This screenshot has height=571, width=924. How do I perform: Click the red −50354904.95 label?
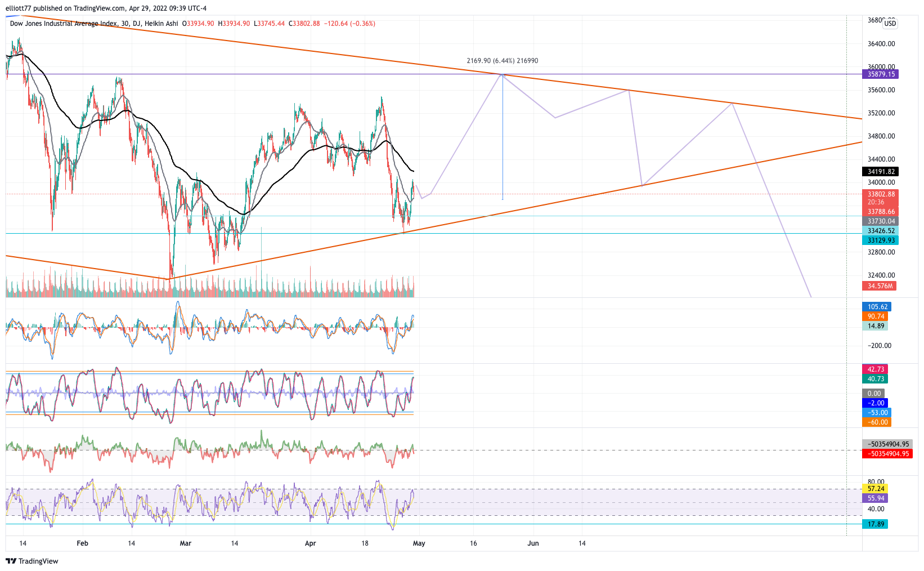tap(887, 454)
